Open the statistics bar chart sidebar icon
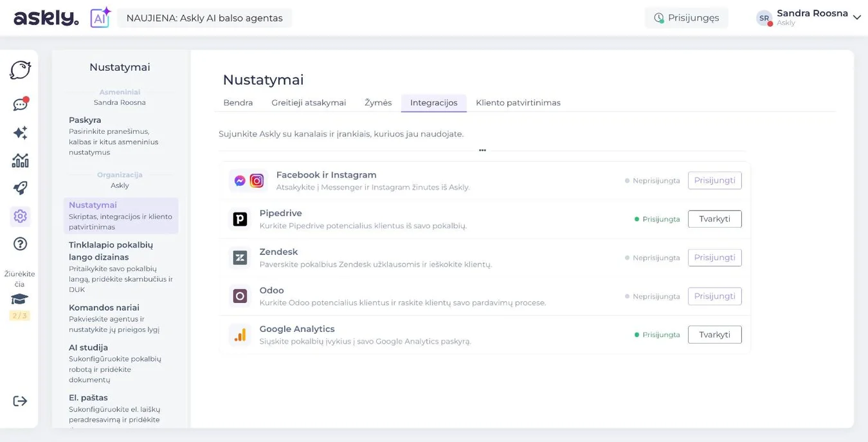The width and height of the screenshot is (868, 442). point(20,160)
